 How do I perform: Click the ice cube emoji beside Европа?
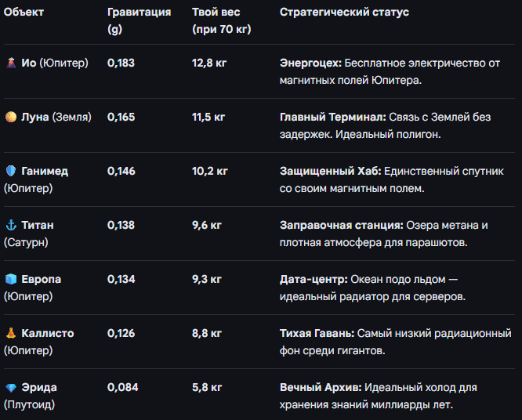11,279
